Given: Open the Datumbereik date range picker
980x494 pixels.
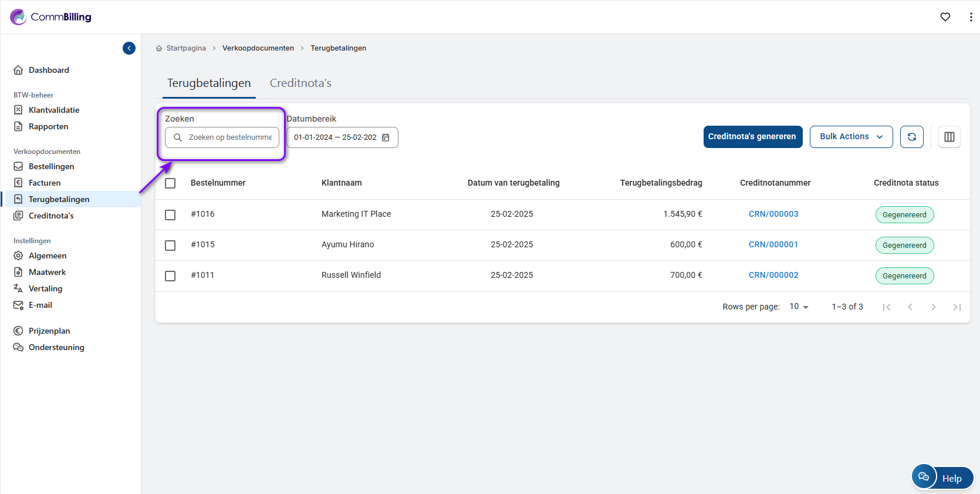Looking at the screenshot, I should pyautogui.click(x=336, y=137).
